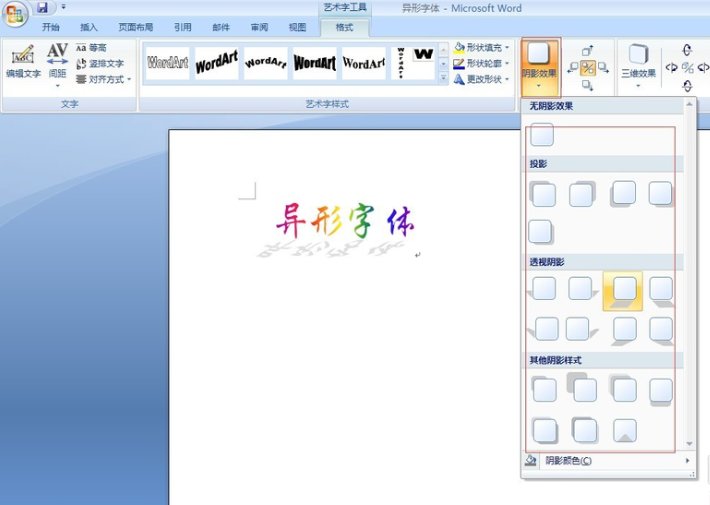The image size is (710, 505).
Task: Nudge shadow right
Action: (x=603, y=68)
